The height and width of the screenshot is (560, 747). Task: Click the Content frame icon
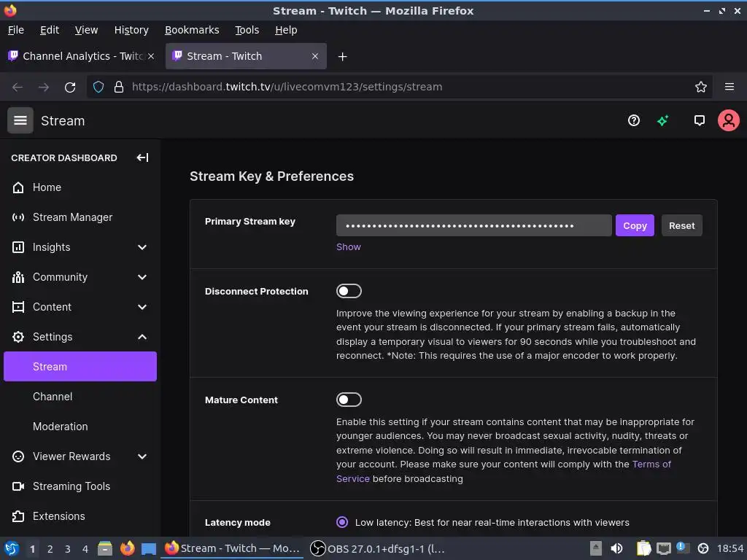[18, 307]
